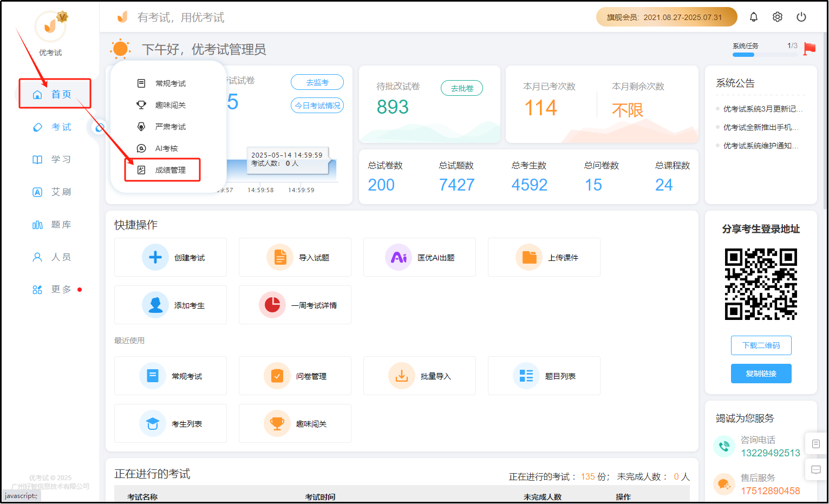Click the 上传课件 folder icon
The image size is (829, 504).
tap(529, 257)
